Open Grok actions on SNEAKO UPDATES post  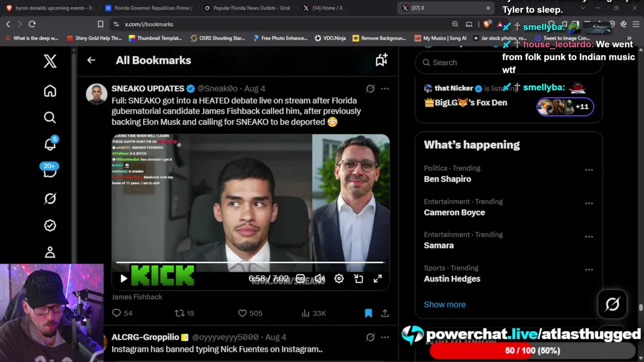370,88
